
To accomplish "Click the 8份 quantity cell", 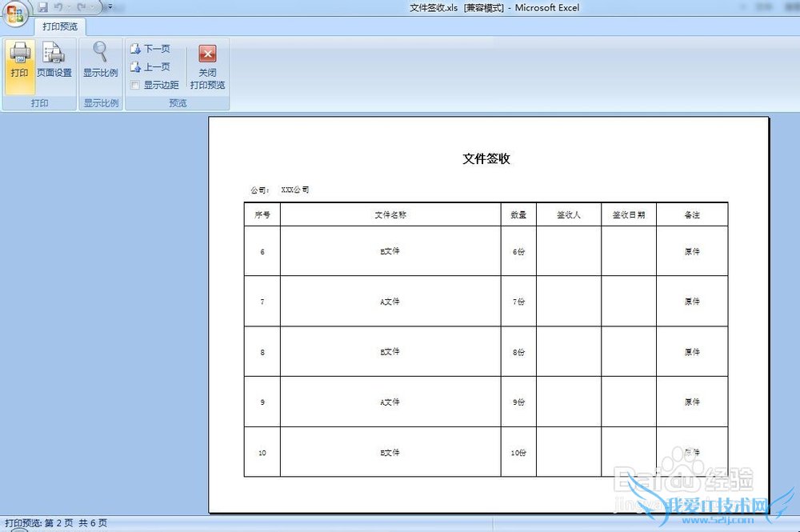I will point(518,352).
